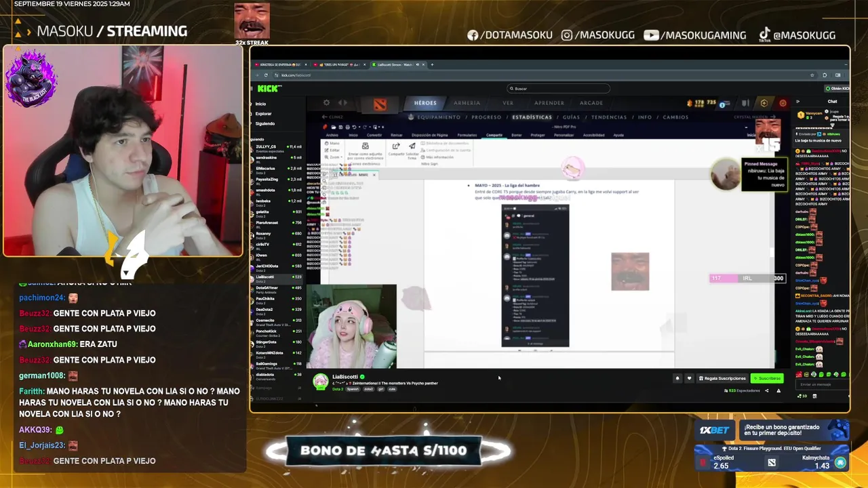Screen dimensions: 868x488
Task: Click the Compartir share icon in ribbon
Action: [396, 146]
